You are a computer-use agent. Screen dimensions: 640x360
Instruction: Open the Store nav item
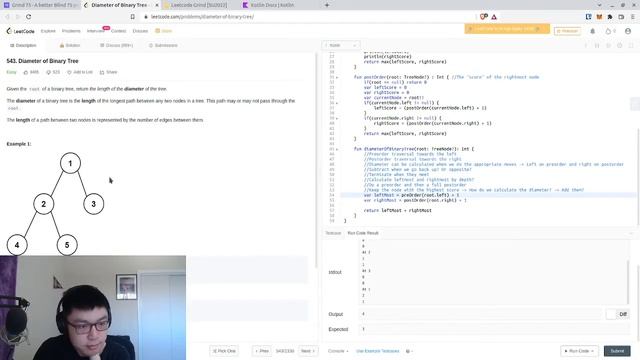[x=164, y=31]
